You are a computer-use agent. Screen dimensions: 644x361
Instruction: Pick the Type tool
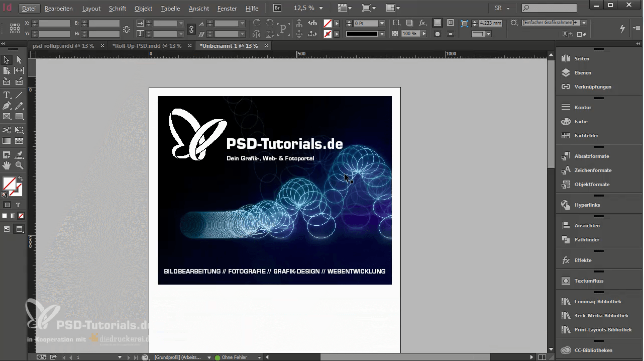point(7,95)
